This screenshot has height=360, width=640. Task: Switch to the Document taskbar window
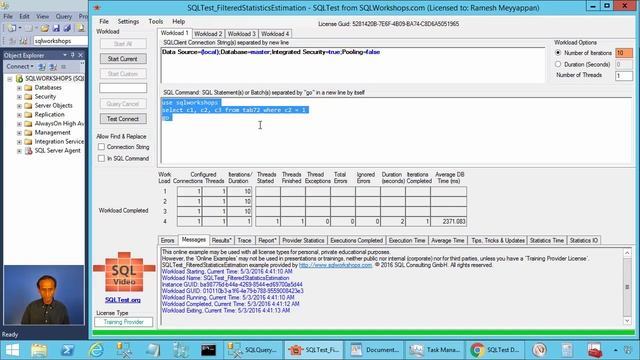click(x=375, y=350)
